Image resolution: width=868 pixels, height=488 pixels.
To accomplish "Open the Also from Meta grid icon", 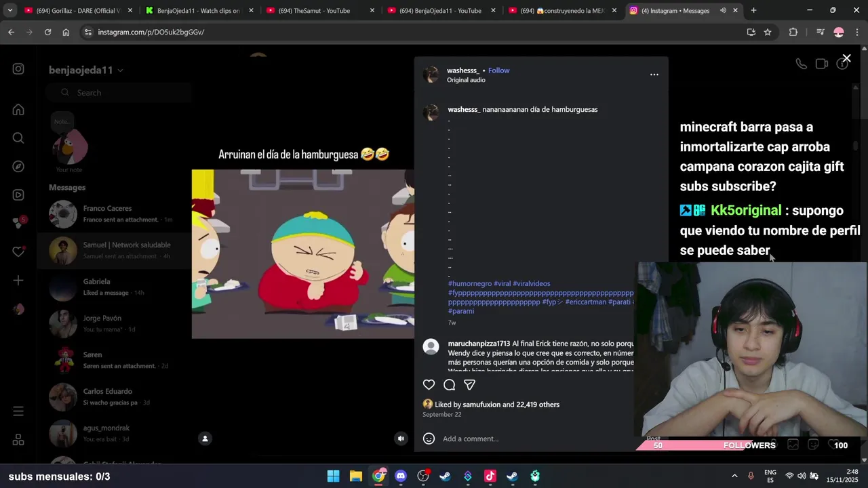I will [x=18, y=440].
